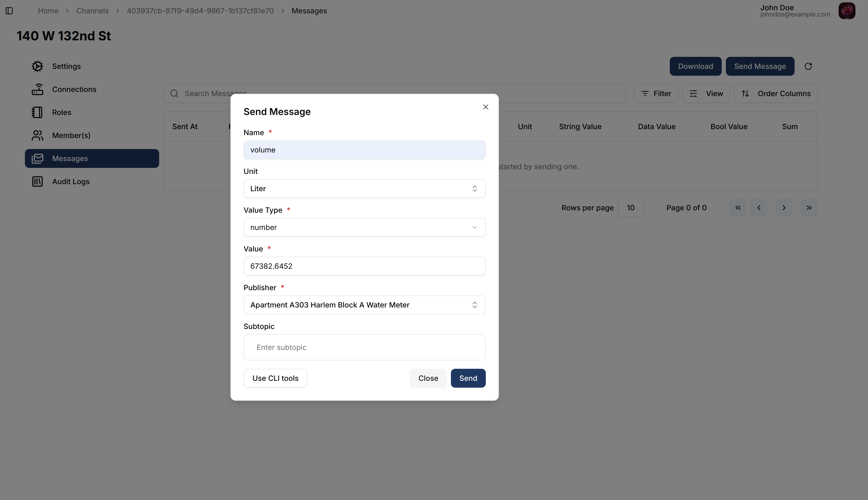Click the Page 0 of 0 text
Viewport: 868px width, 500px height.
coord(686,208)
